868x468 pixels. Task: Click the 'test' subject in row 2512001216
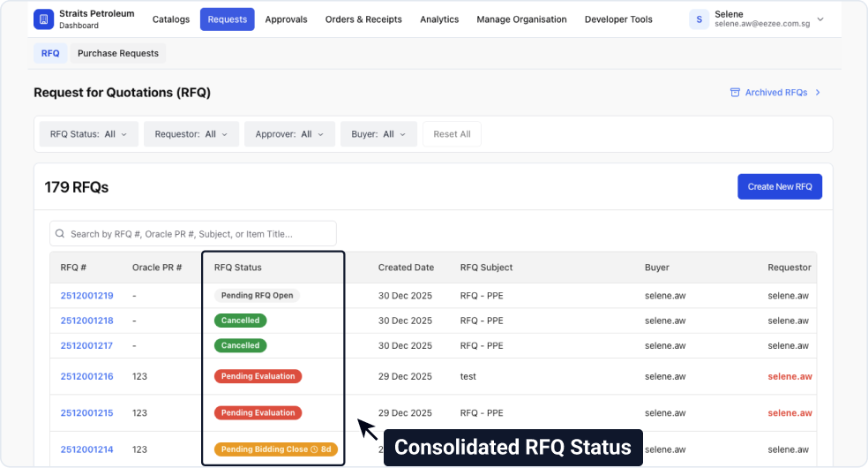[x=468, y=377]
